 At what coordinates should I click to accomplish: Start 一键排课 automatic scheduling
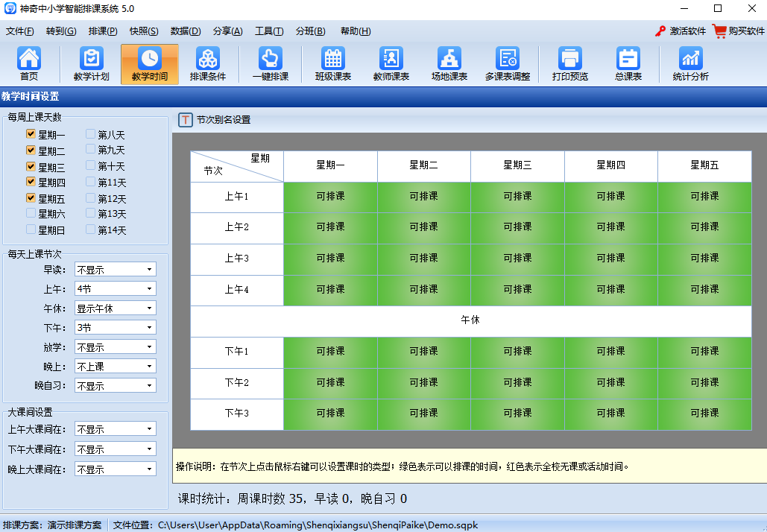269,63
